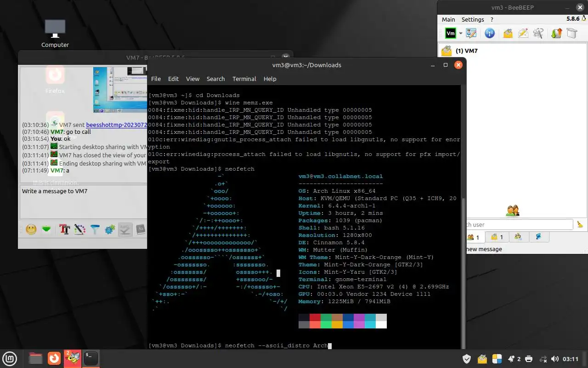Open the notifications tray icon showing 2

point(514,359)
